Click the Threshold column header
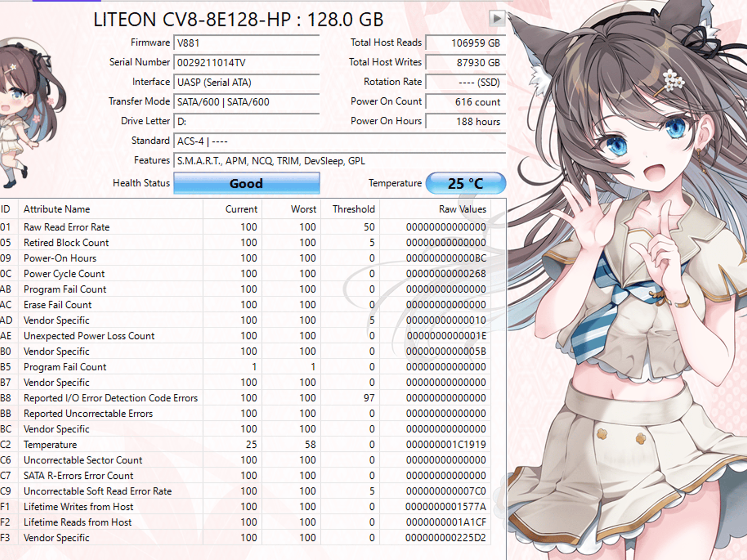 (350, 209)
